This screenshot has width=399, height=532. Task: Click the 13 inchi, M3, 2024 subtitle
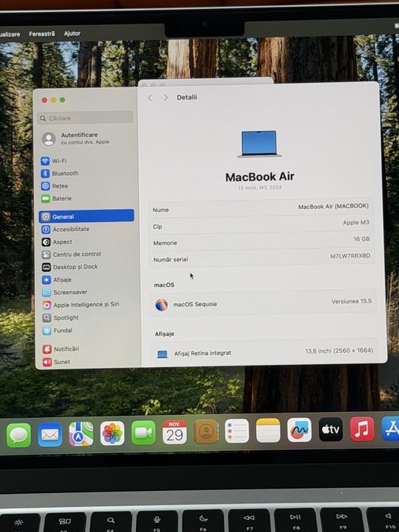[260, 188]
